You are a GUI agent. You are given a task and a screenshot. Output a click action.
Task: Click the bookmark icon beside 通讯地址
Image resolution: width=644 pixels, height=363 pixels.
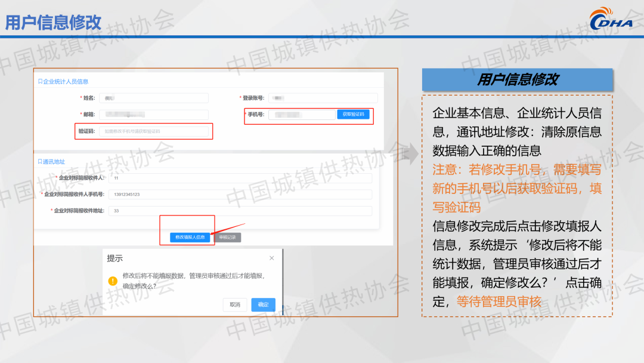[40, 162]
